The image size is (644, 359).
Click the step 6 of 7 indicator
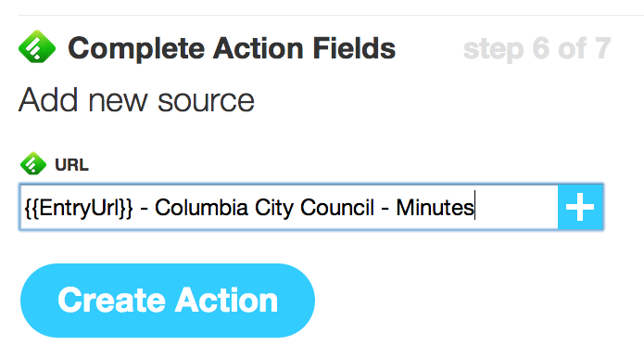tap(537, 49)
